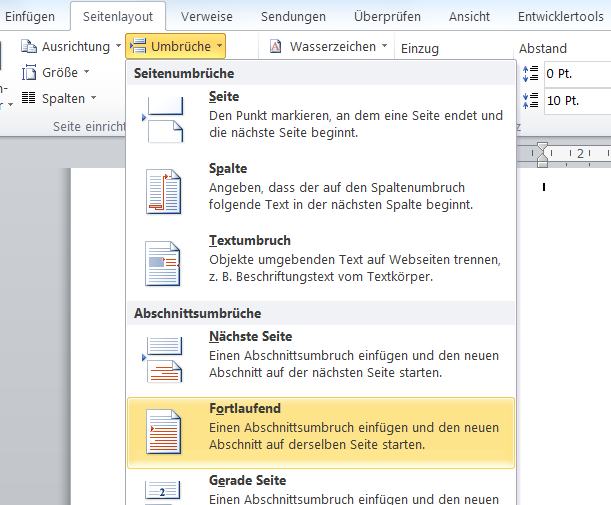Click the Ausrichtung page orientation icon
The image size is (611, 505).
click(x=29, y=46)
